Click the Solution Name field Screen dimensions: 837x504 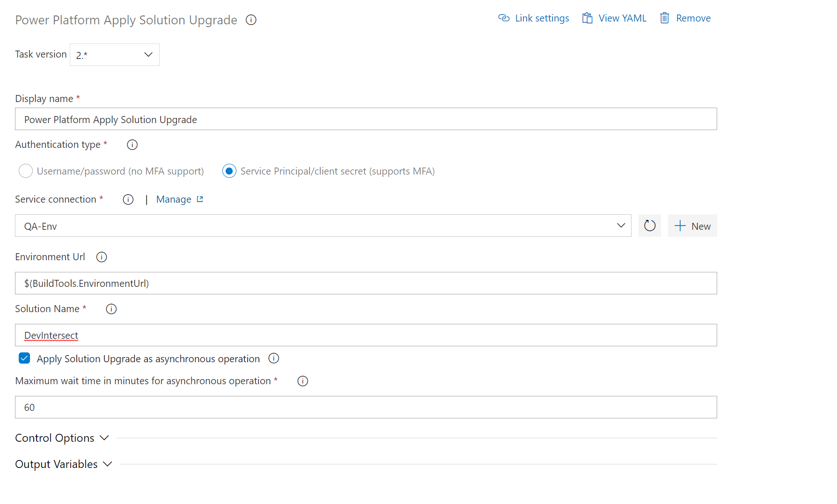point(365,335)
